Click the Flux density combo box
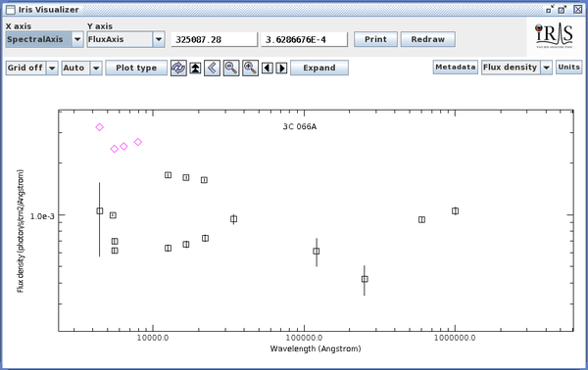Viewport: 588px width, 370px height. click(516, 68)
